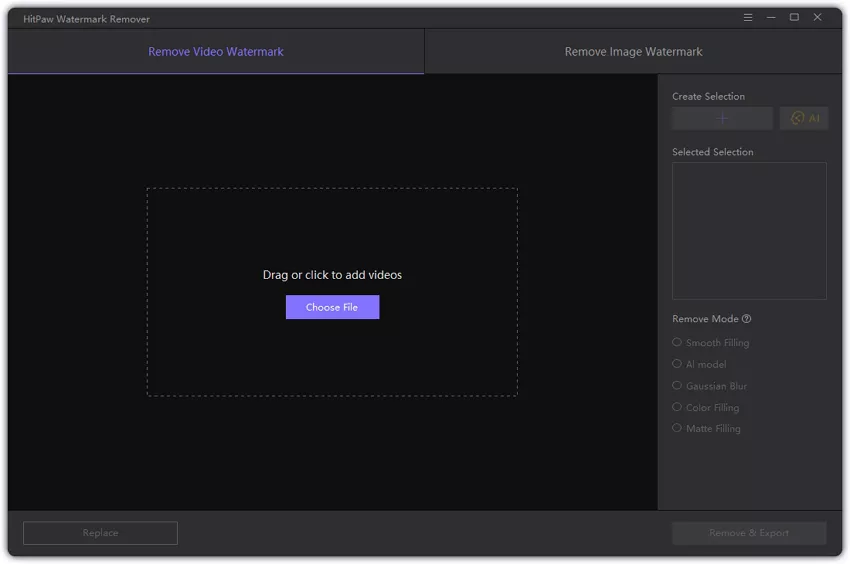
Task: Click the empty Selected Selection list box
Action: [x=749, y=231]
